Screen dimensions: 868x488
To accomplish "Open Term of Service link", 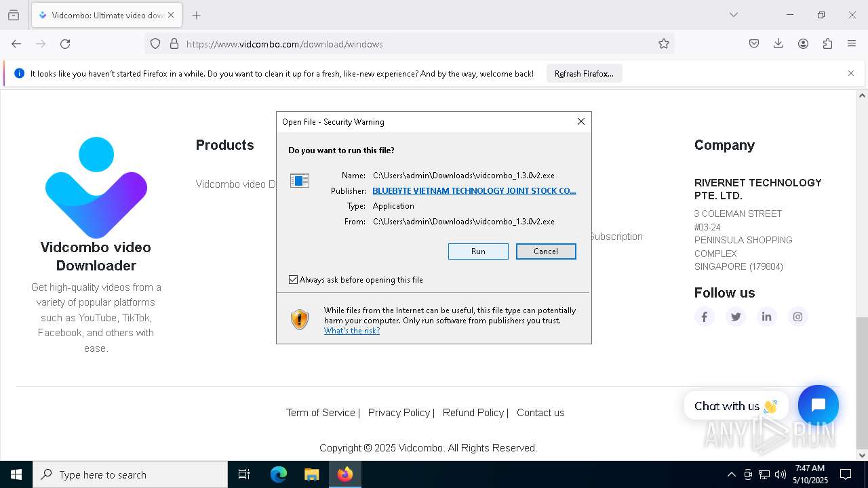I will pyautogui.click(x=321, y=413).
